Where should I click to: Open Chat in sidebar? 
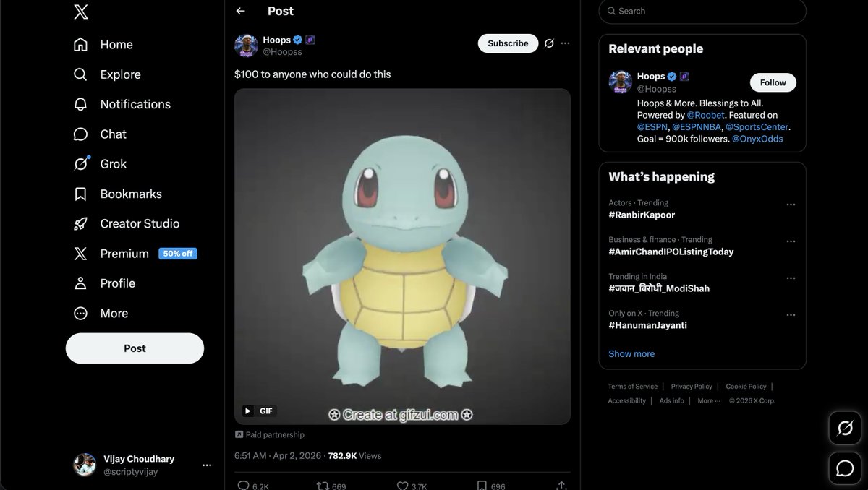pyautogui.click(x=100, y=134)
